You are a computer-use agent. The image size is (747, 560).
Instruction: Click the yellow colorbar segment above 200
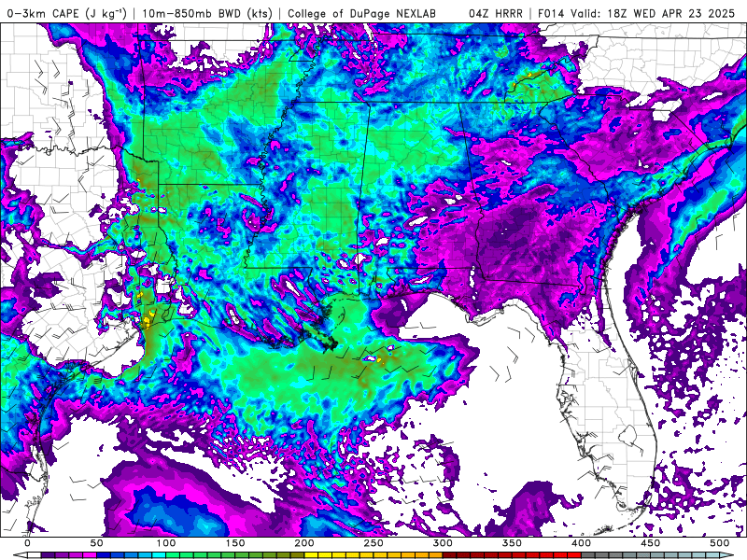click(311, 555)
